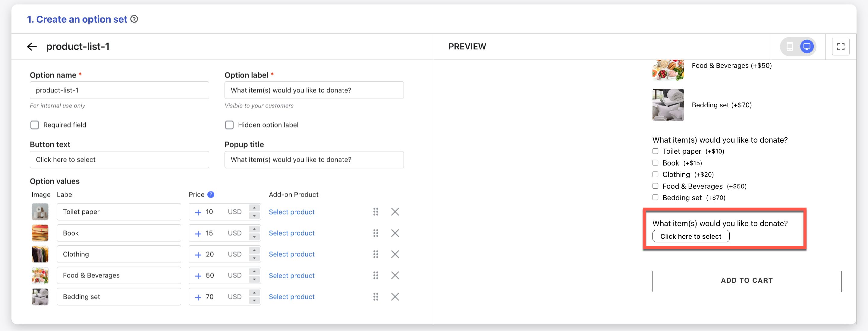868x331 pixels.
Task: Switch preview to mobile view
Action: click(790, 46)
